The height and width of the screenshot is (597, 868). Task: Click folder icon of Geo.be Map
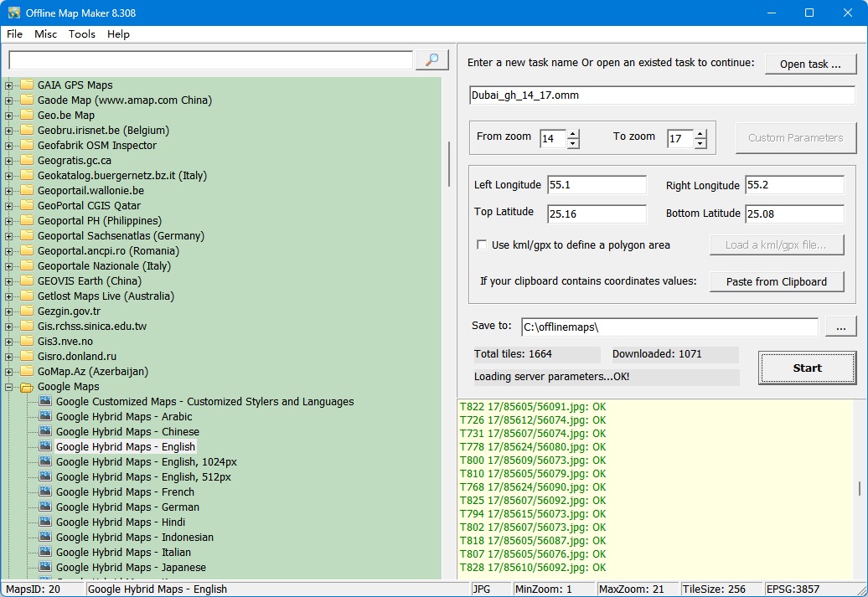[x=27, y=115]
